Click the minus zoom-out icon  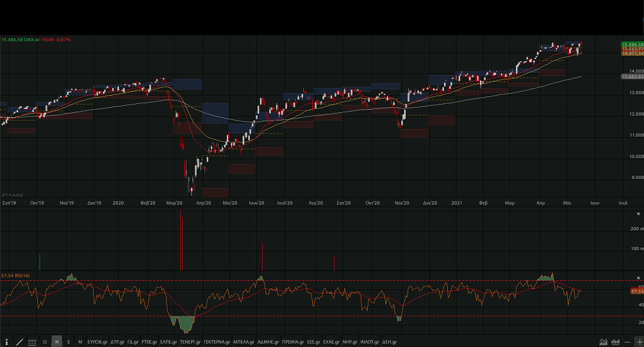627,342
